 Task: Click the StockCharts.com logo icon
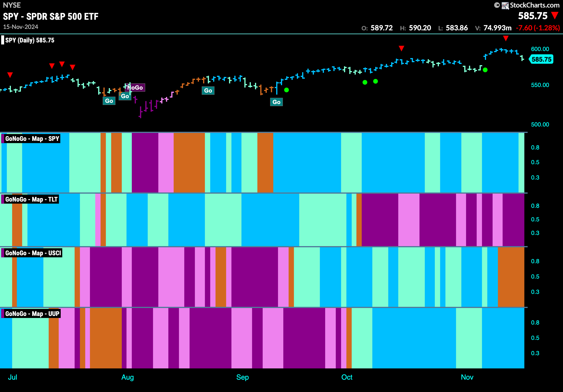point(505,6)
